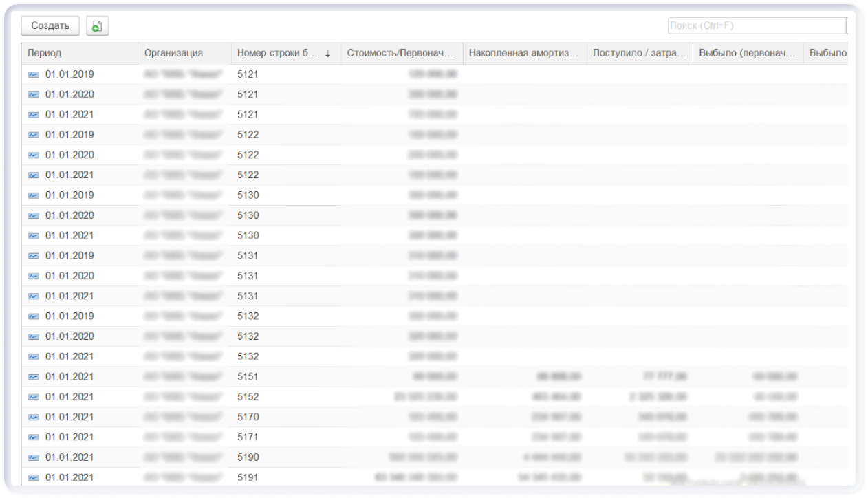Click record icon of row 5170
This screenshot has width=868, height=498.
click(34, 417)
